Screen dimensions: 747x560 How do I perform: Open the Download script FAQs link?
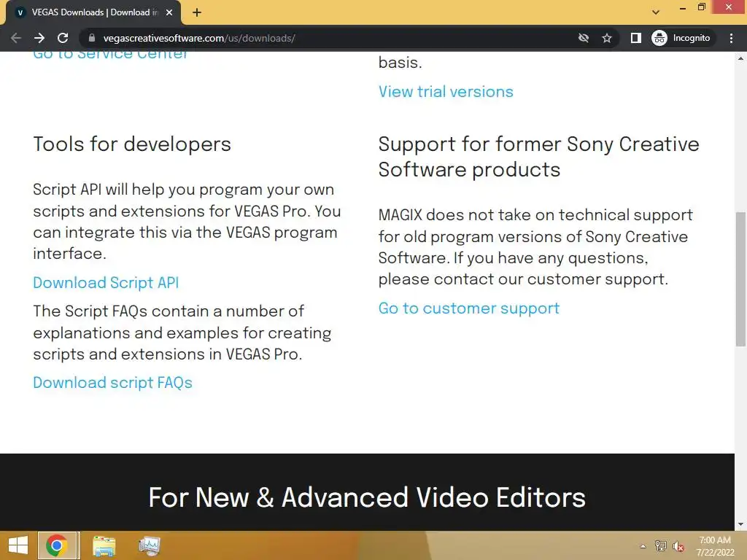point(112,382)
